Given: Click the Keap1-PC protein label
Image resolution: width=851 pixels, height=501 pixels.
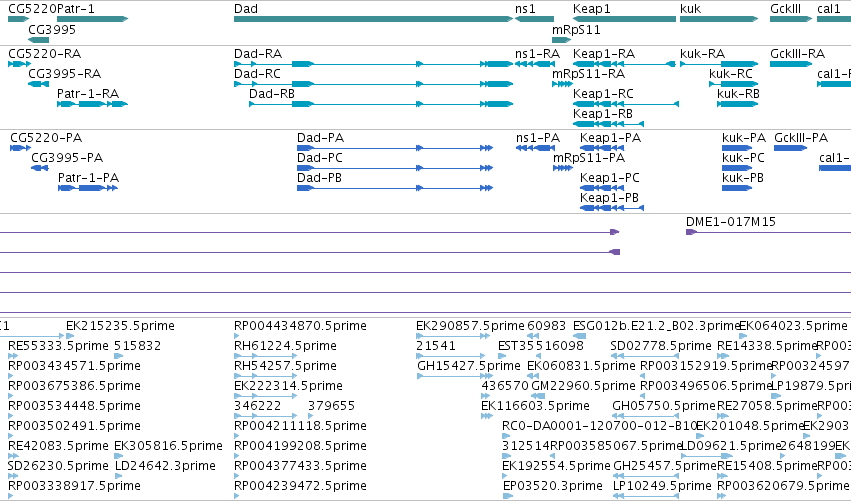Looking at the screenshot, I should pos(610,177).
